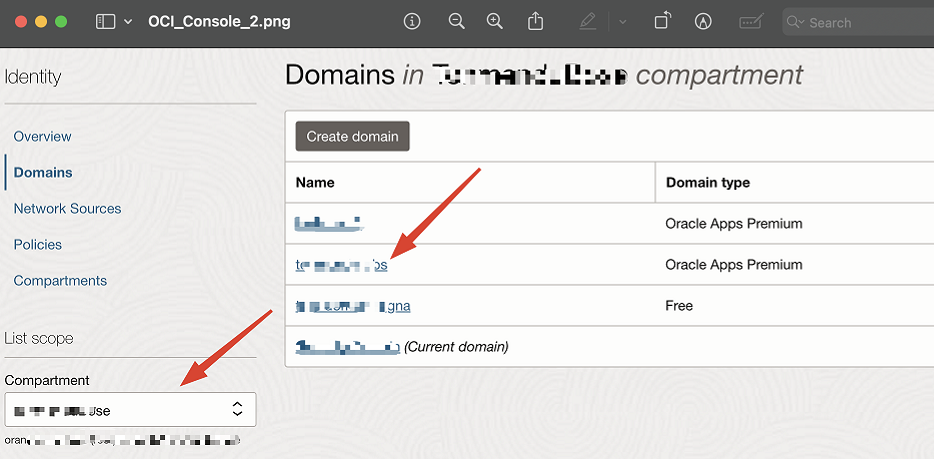Open the first blurred domain link
Image resolution: width=934 pixels, height=459 pixels.
[x=329, y=224]
